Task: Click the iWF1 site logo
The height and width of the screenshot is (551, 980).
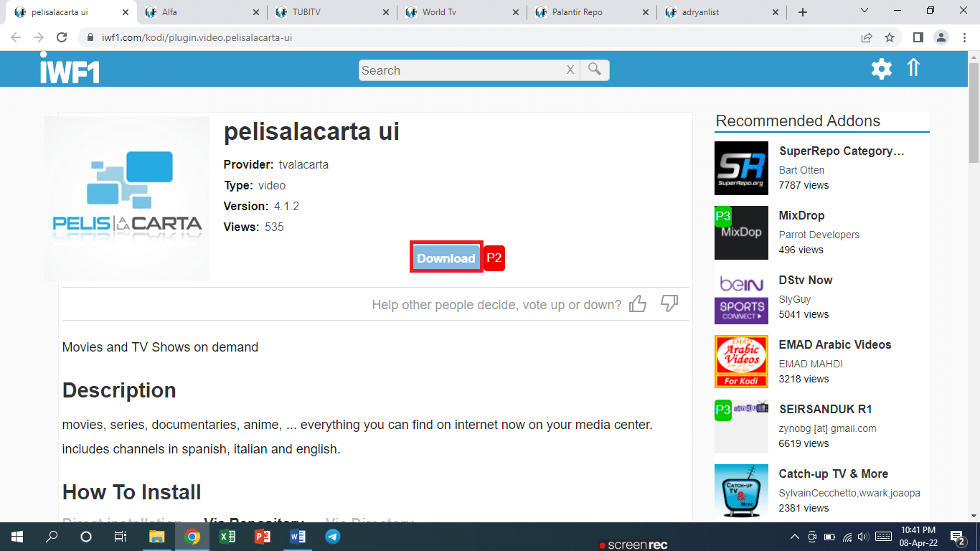Action: point(70,68)
